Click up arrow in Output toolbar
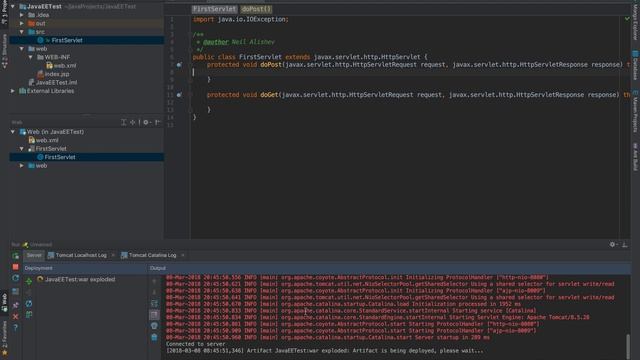This screenshot has height=360, width=640. (x=154, y=281)
